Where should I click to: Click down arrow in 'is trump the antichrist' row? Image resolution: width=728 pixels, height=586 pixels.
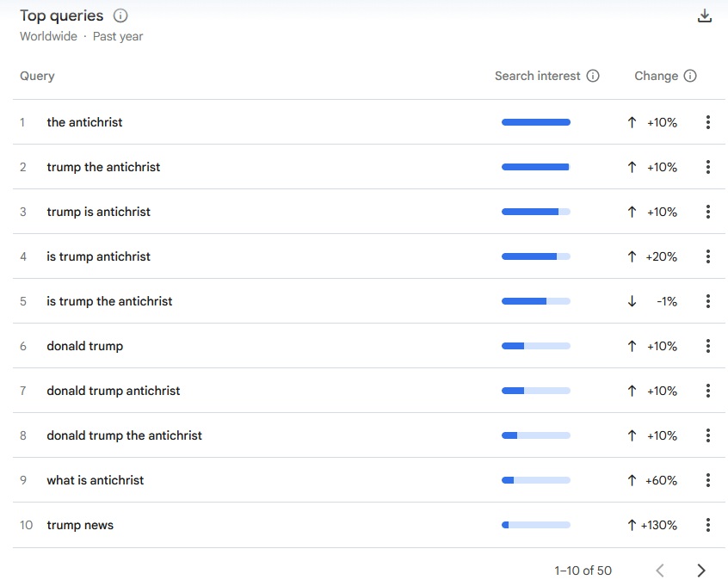tap(632, 301)
